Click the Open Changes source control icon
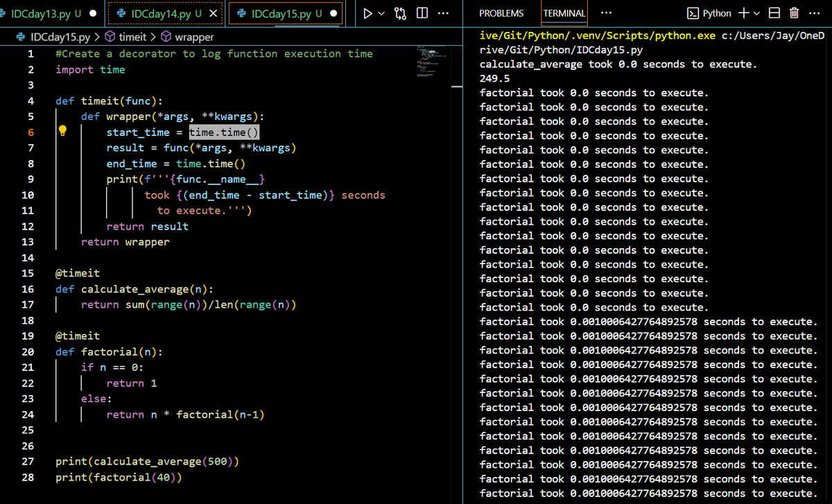Image resolution: width=832 pixels, height=504 pixels. tap(400, 13)
